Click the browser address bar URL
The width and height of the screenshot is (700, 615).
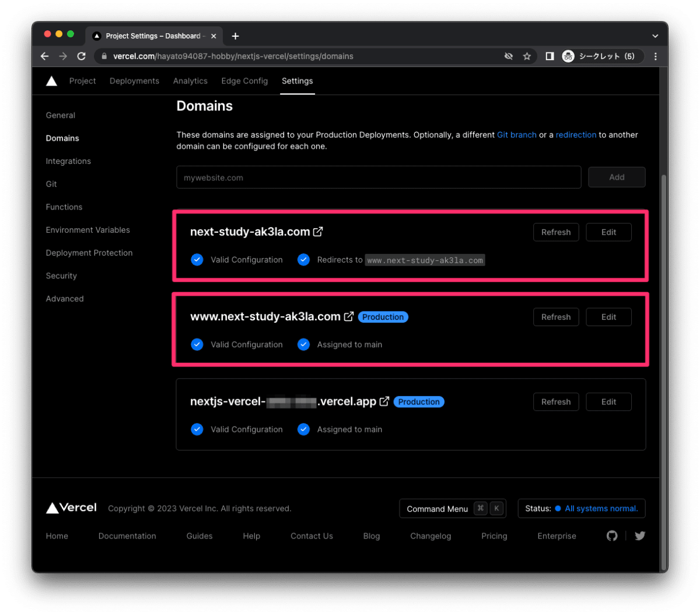233,57
